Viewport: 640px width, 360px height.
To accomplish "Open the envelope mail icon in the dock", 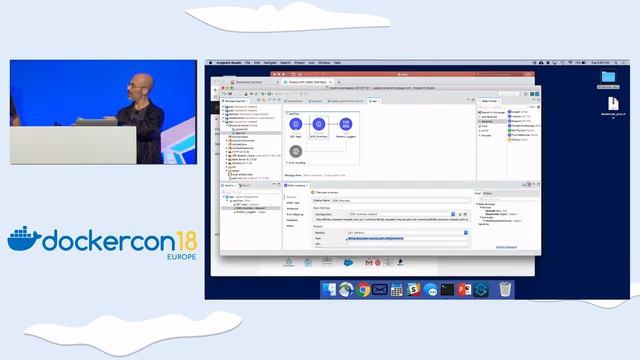I will tap(379, 290).
